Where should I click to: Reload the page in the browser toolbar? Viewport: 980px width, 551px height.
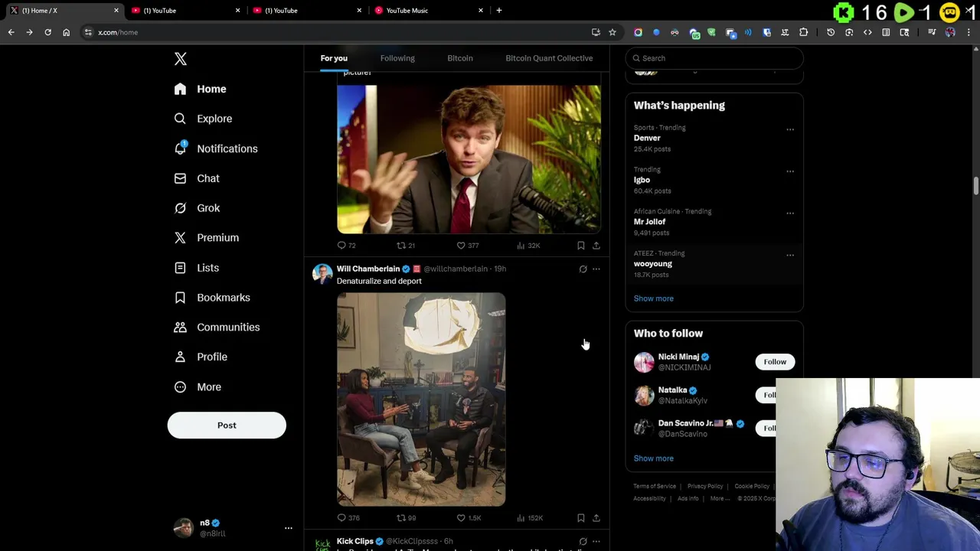coord(47,32)
